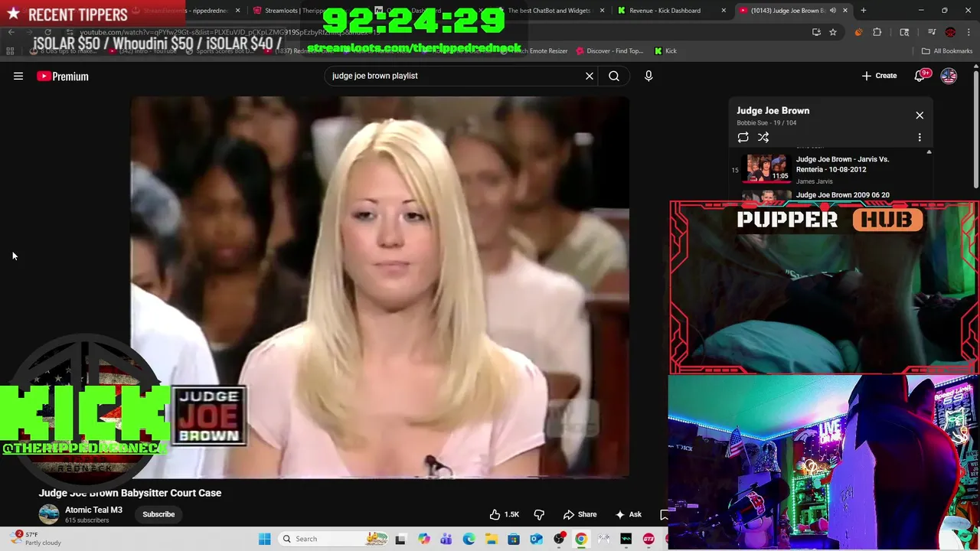Image resolution: width=980 pixels, height=551 pixels.
Task: Share the video
Action: [x=580, y=514]
